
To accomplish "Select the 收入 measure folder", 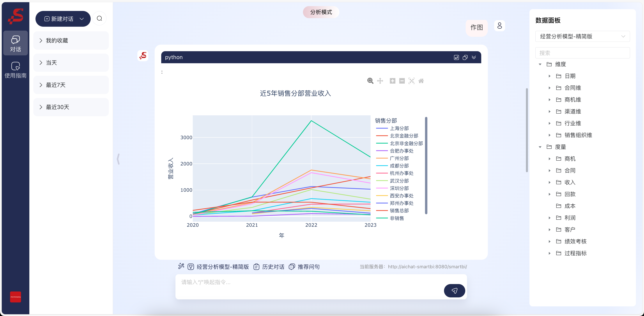I will tap(570, 182).
